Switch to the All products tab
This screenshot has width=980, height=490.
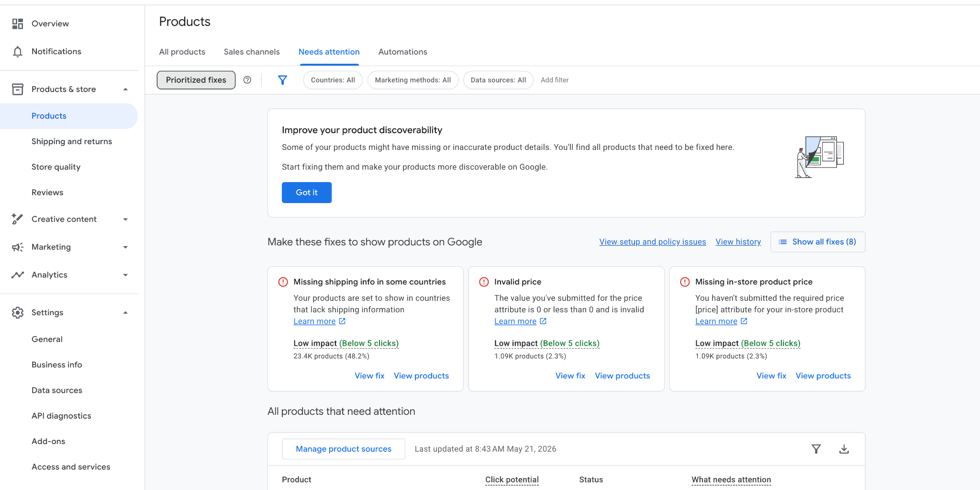click(182, 52)
